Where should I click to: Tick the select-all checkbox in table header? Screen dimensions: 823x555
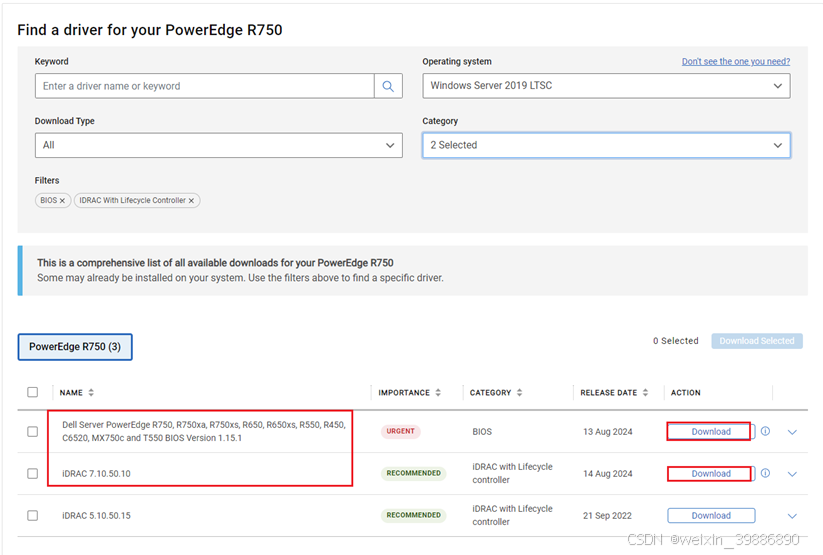[33, 392]
